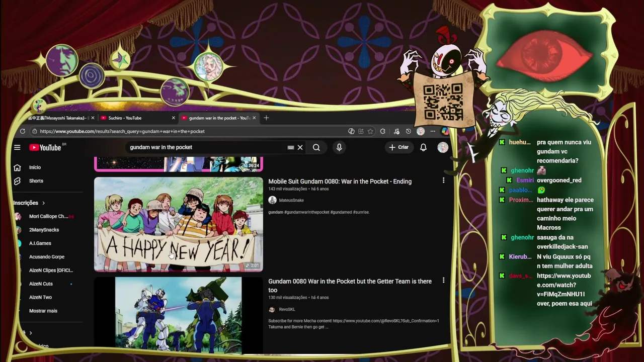The image size is (644, 362).
Task: Open 2ManySnacks channel subscription
Action: 44,230
